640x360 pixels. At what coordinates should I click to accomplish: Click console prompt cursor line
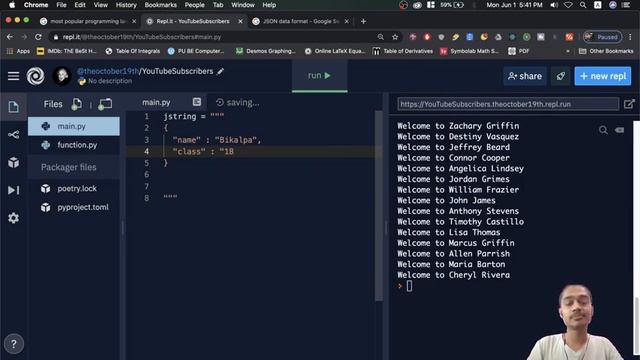click(409, 286)
